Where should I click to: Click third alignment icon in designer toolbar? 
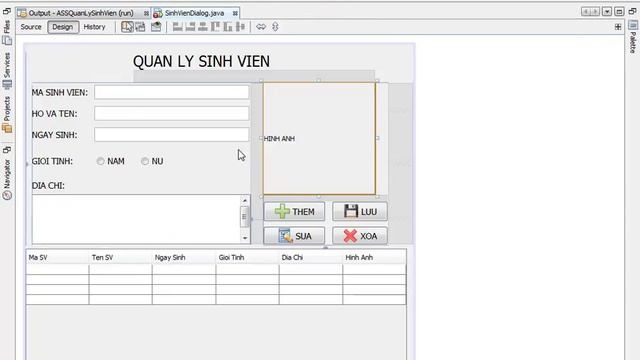pos(203,27)
